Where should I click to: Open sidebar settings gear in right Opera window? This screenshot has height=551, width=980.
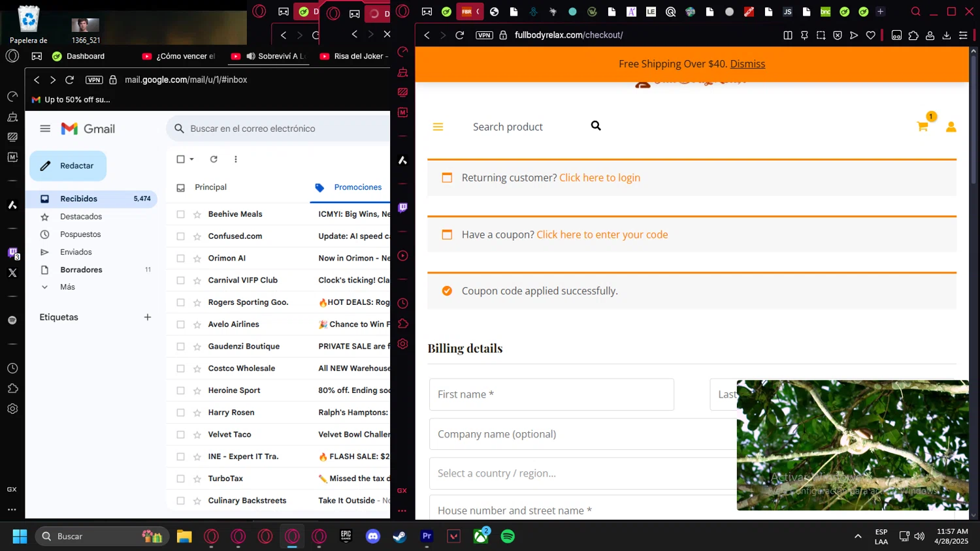click(402, 344)
